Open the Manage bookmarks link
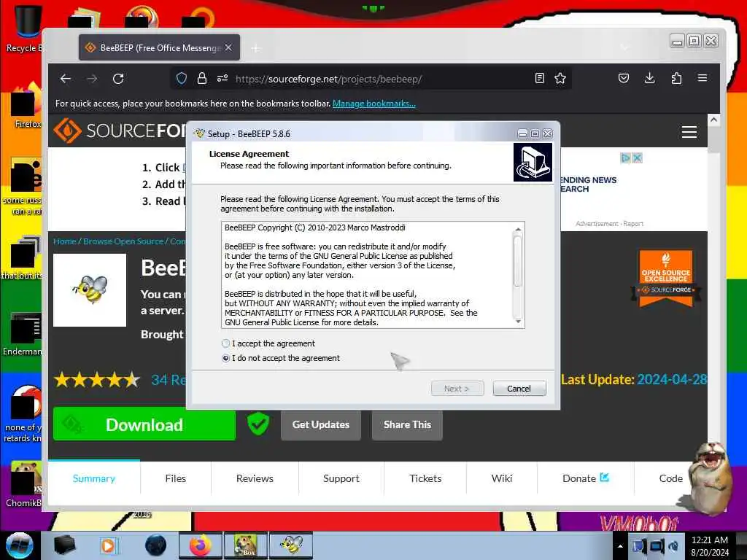The height and width of the screenshot is (560, 747). [374, 104]
